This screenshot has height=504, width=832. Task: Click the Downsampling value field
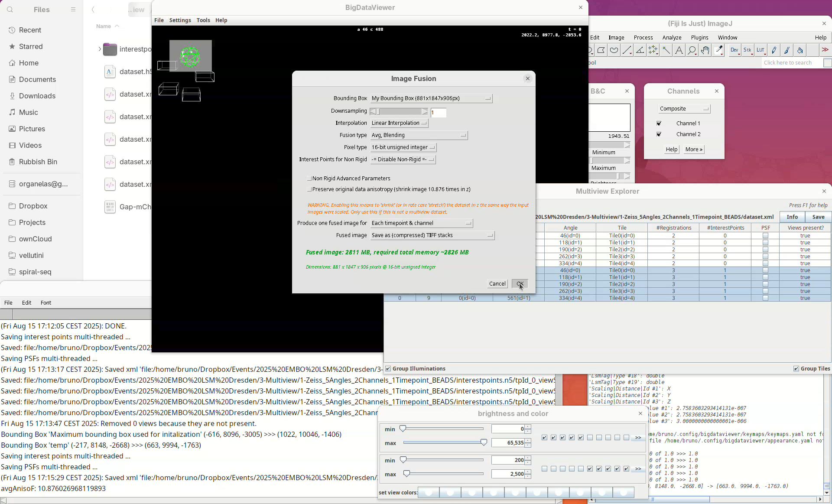click(438, 113)
